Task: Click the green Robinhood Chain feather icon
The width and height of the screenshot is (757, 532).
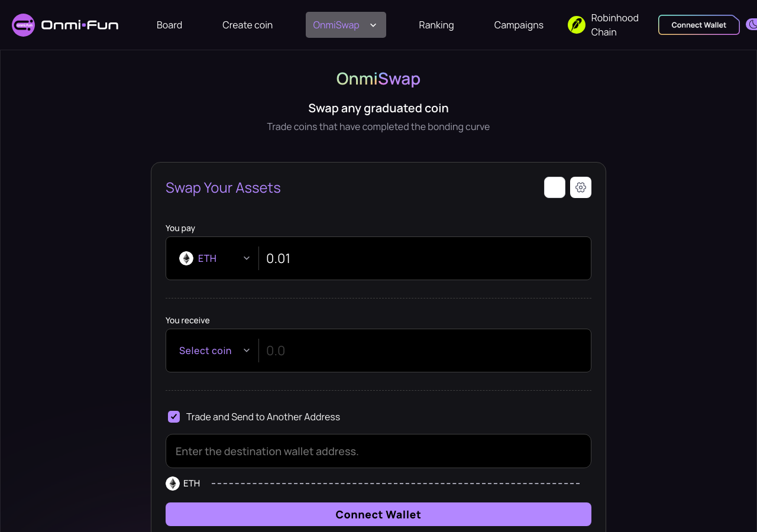Action: click(x=577, y=25)
